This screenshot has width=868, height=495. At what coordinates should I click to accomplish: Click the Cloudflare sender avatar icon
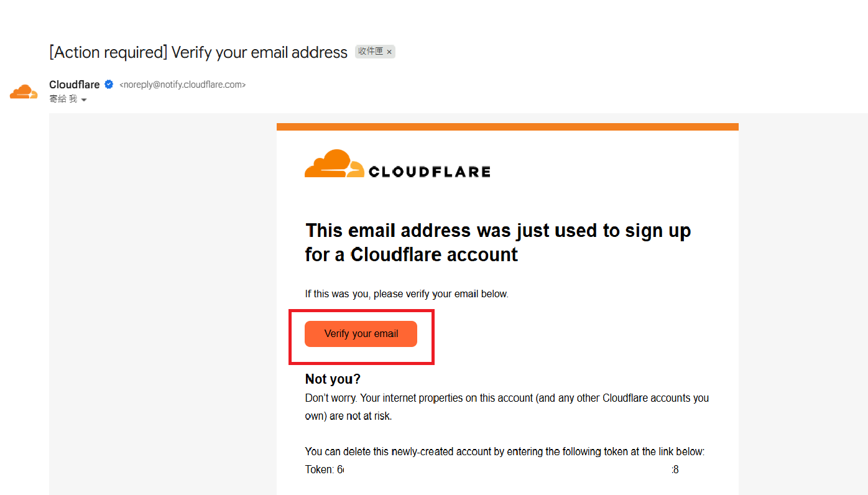point(24,92)
